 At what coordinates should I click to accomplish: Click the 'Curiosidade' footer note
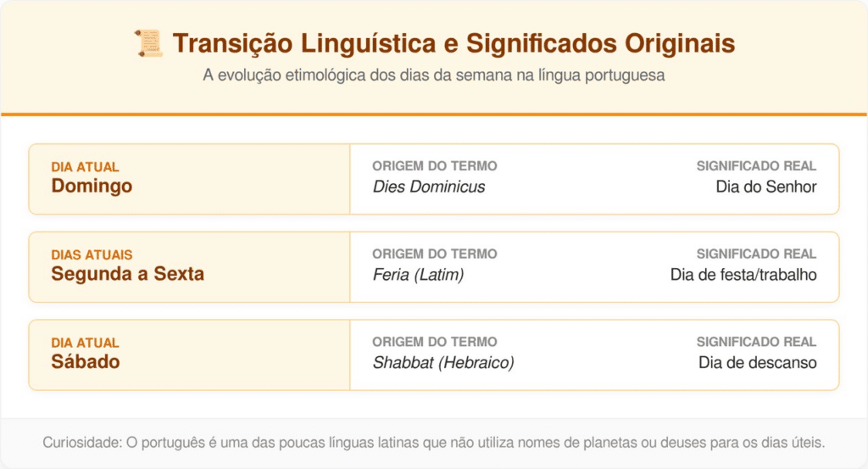pyautogui.click(x=433, y=443)
